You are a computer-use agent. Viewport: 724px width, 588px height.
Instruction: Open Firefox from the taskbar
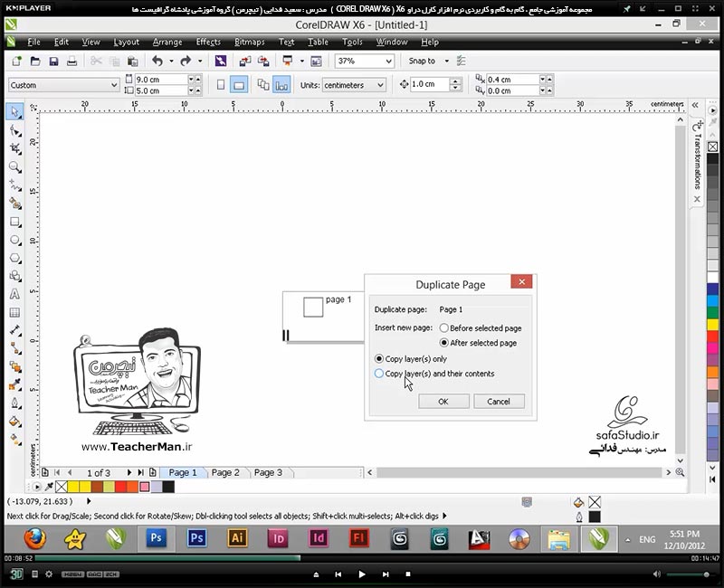[x=35, y=538]
